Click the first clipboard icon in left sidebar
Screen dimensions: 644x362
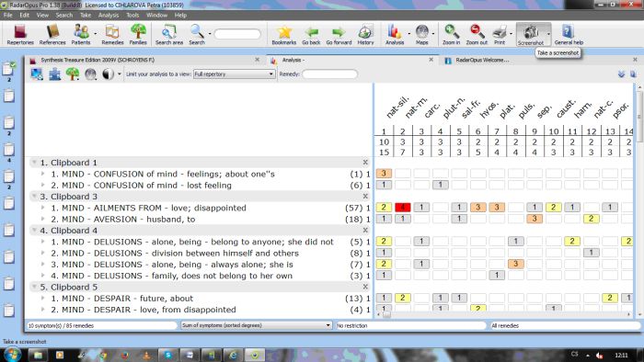(8, 69)
